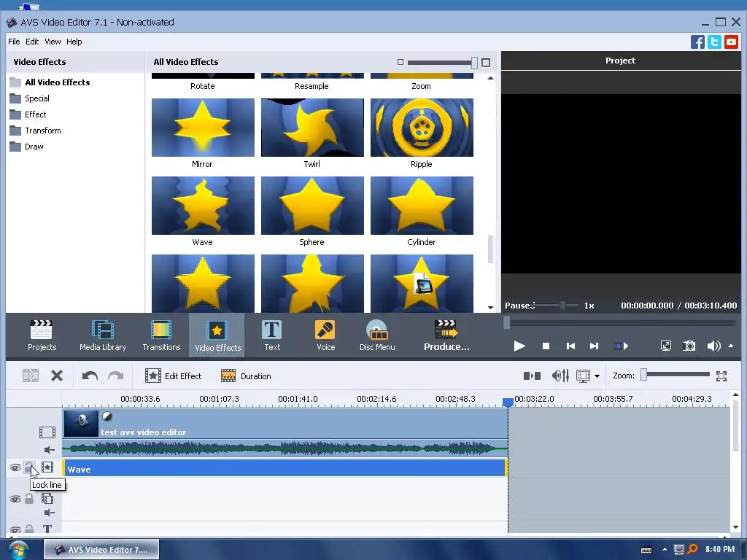Viewport: 747px width, 560px height.
Task: Open the Facebook link icon
Action: [697, 42]
